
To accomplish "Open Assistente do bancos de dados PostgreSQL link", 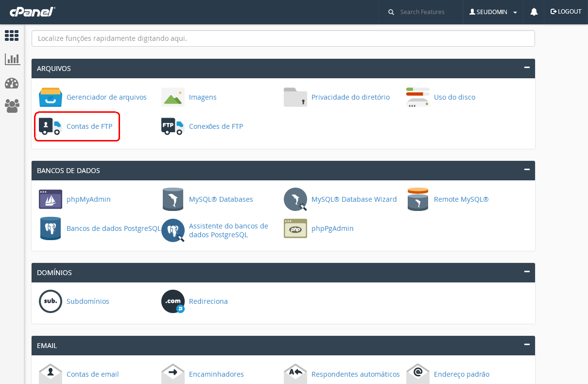I will pos(228,230).
